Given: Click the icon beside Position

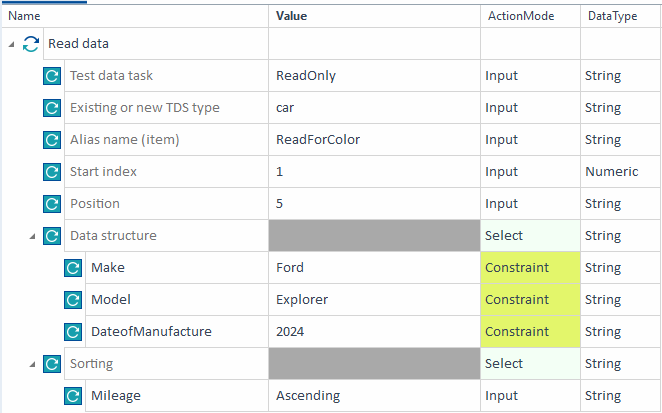Looking at the screenshot, I should pos(52,204).
